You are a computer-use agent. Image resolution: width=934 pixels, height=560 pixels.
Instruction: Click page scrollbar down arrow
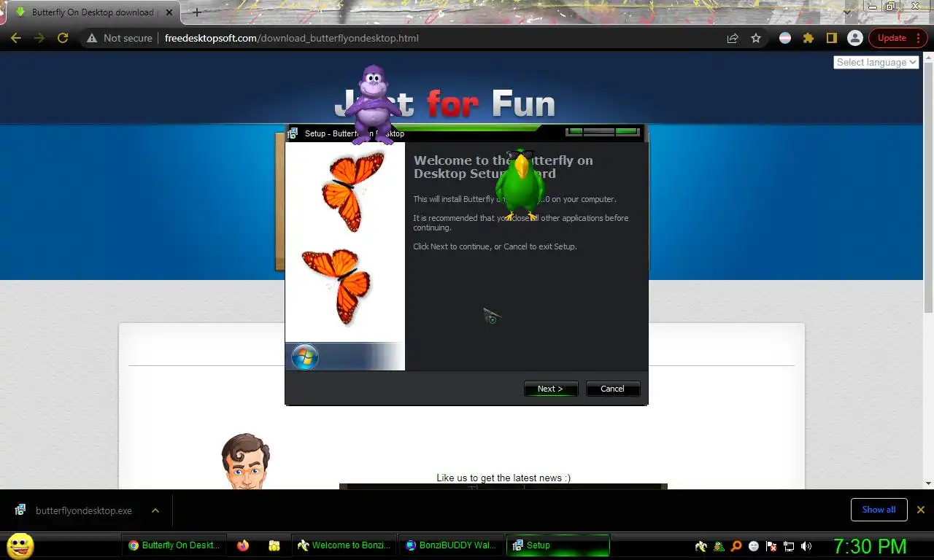coord(928,483)
